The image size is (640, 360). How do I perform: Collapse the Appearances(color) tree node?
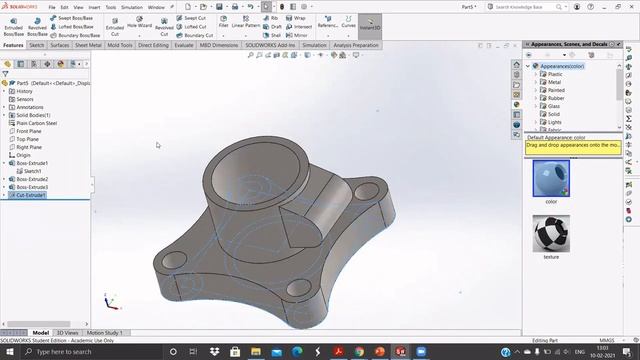click(528, 66)
